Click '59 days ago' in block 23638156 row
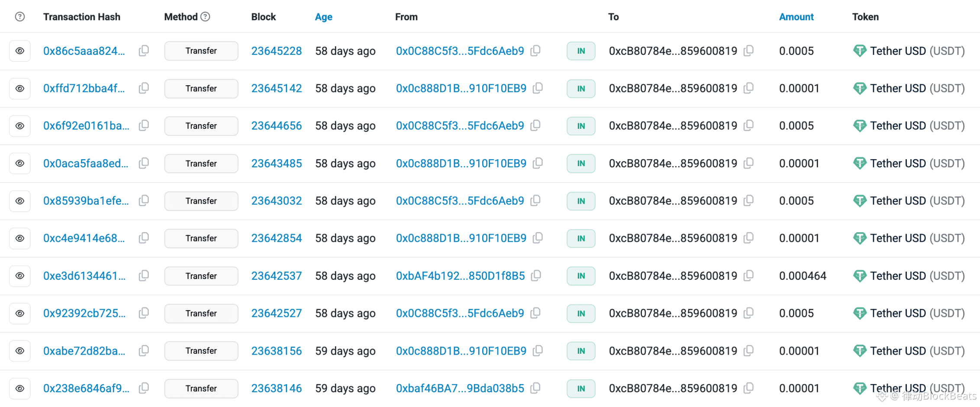 (x=345, y=351)
